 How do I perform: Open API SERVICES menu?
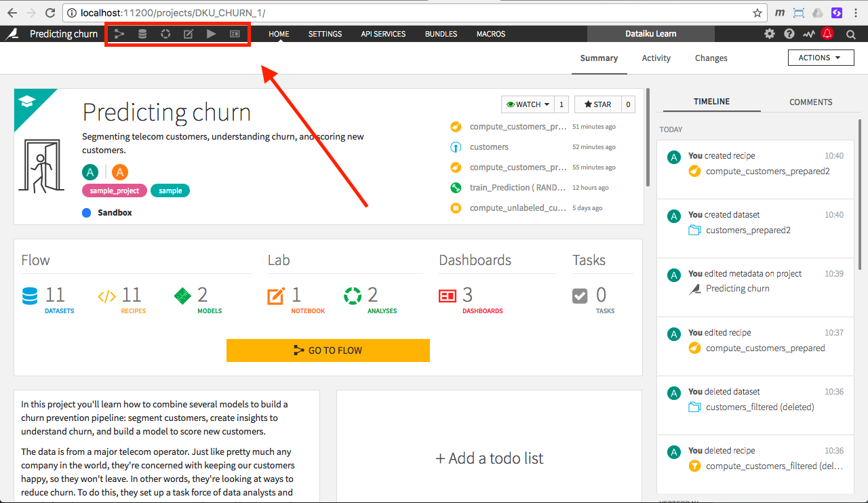point(383,34)
